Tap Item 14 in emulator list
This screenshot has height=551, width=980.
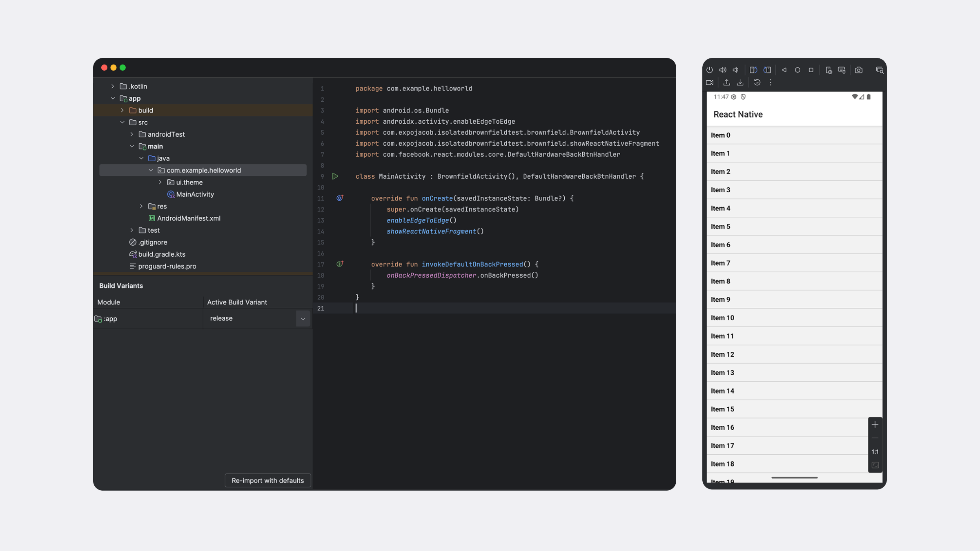pos(794,391)
